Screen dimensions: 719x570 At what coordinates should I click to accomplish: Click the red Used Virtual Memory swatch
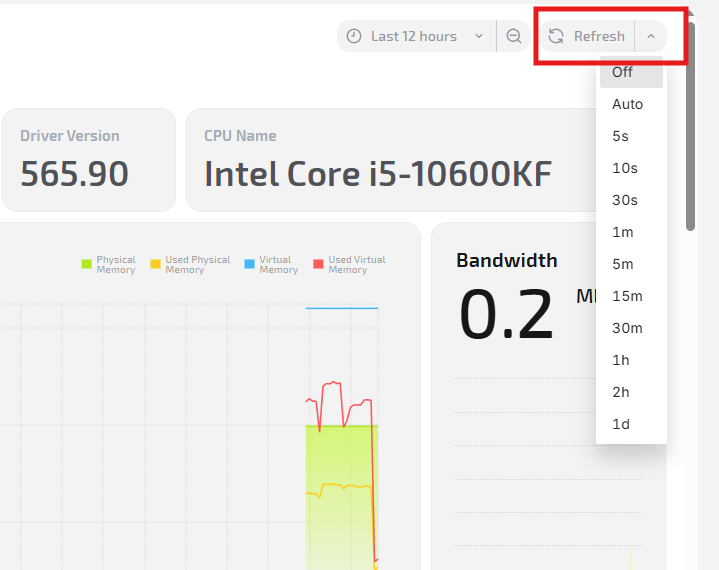[x=318, y=264]
